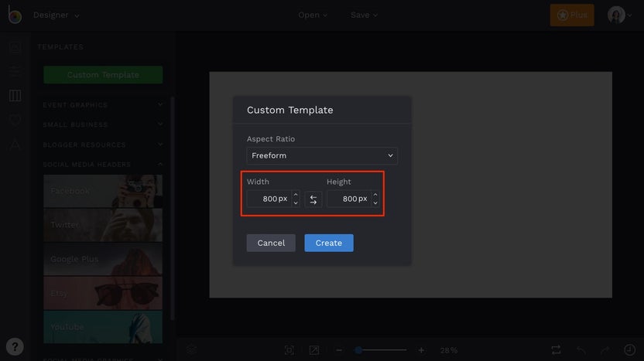Select the Etsy header template
The width and height of the screenshot is (644, 361).
103,293
